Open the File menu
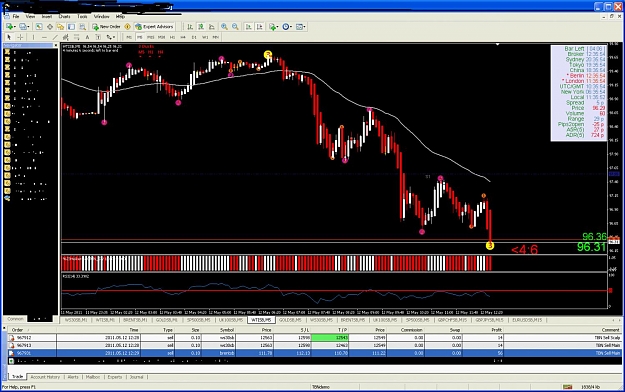This screenshot has height=392, width=625. 16,16
